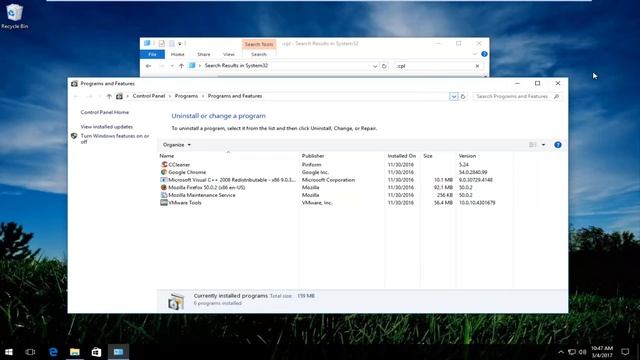This screenshot has height=360, width=640.
Task: Go back in Programs and Features window
Action: pos(76,96)
